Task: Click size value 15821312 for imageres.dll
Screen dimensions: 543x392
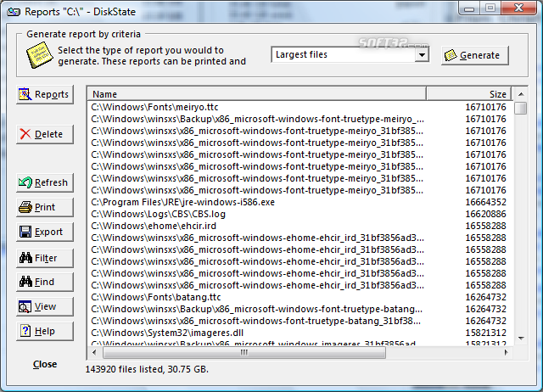Action: 485,333
